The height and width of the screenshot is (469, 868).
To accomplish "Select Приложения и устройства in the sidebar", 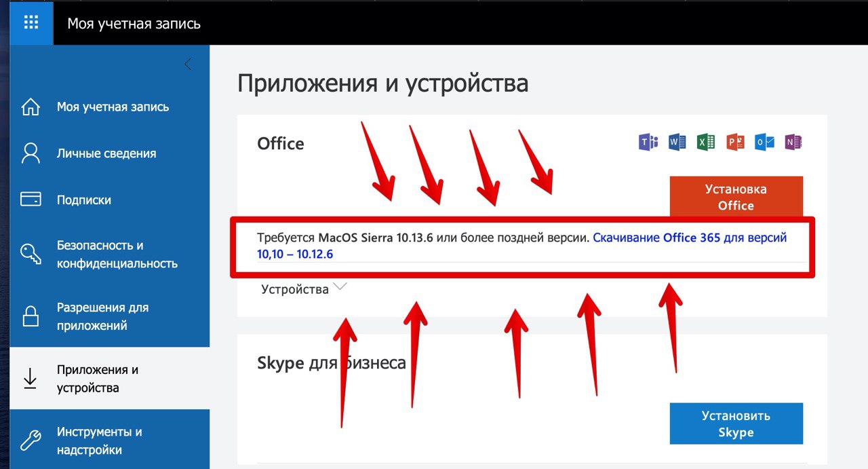I will tap(110, 379).
